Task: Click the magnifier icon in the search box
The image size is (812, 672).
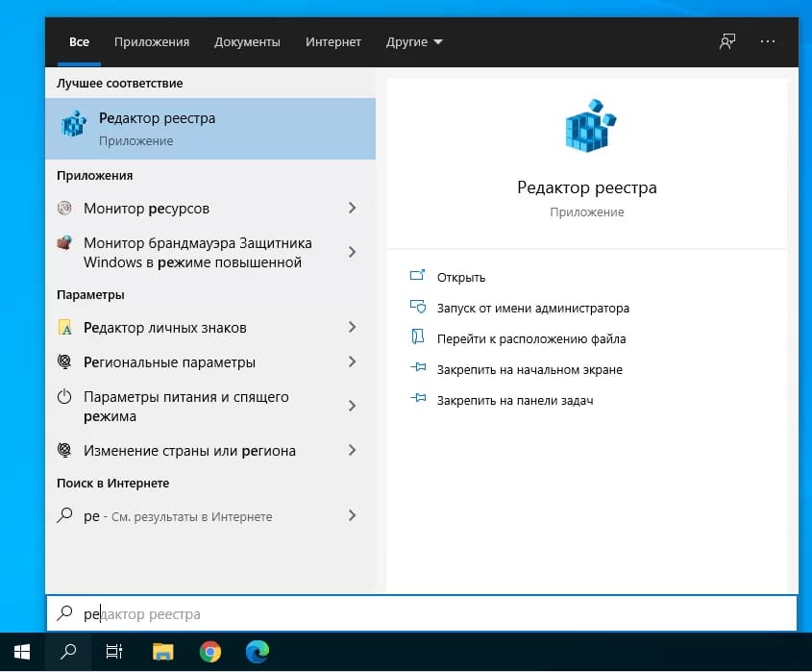Action: tap(64, 613)
